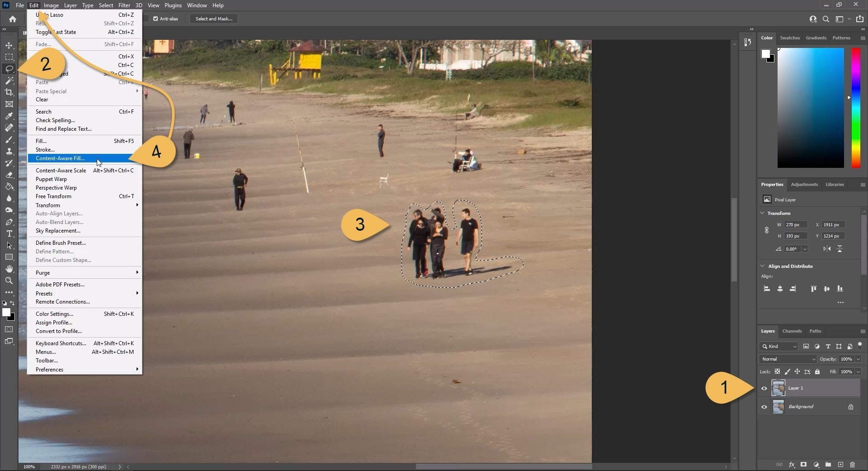
Task: Click the width W input field
Action: pyautogui.click(x=796, y=225)
